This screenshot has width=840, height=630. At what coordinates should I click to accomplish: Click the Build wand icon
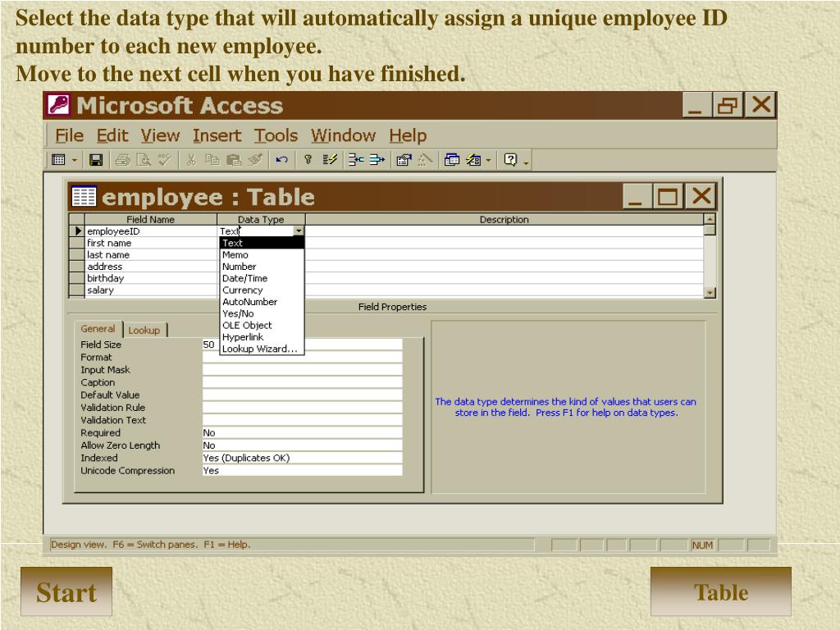pos(425,160)
